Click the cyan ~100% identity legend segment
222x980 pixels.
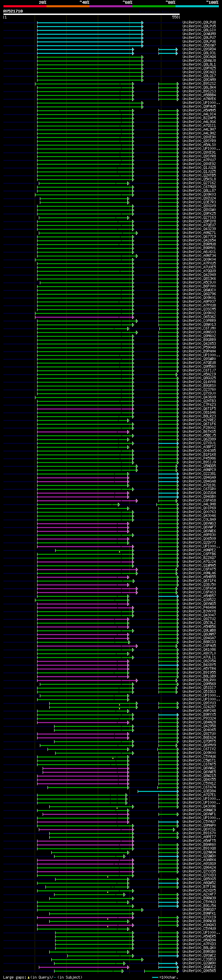[x=197, y=6]
